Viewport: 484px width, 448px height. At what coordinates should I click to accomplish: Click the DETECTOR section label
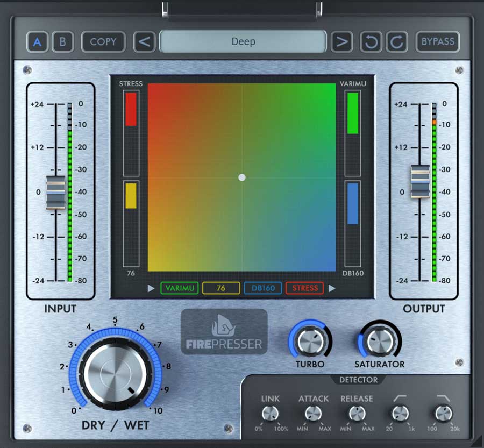click(358, 380)
